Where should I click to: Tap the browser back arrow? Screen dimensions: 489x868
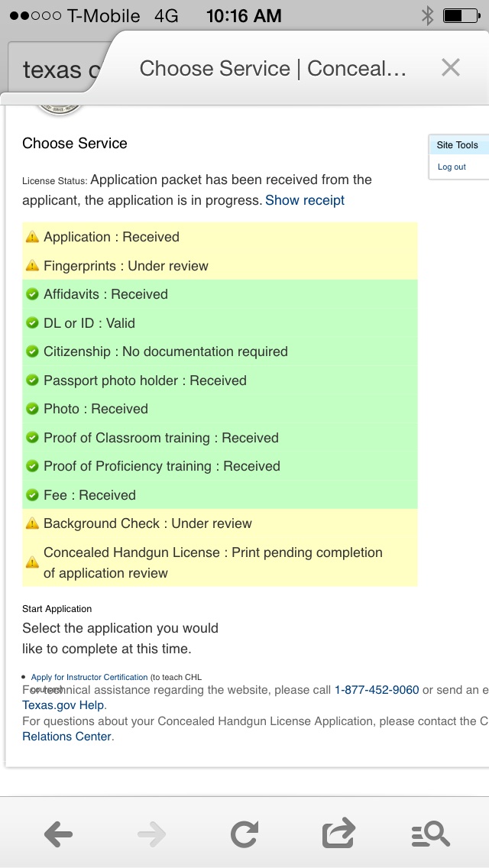pos(58,834)
